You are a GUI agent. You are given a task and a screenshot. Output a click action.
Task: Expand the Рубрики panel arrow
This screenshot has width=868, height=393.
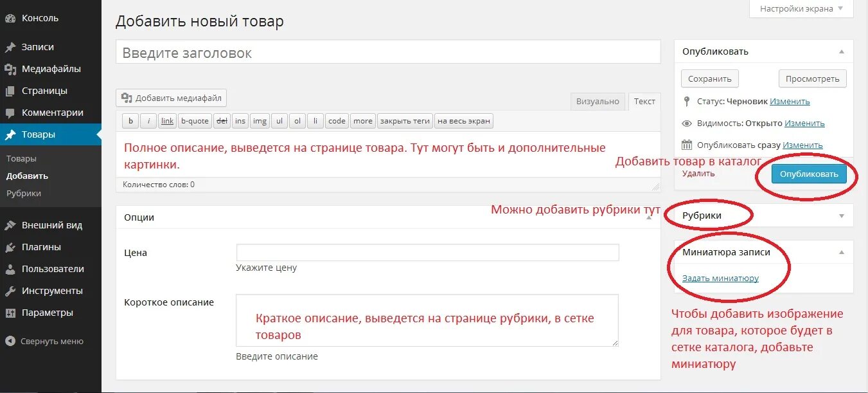pyautogui.click(x=842, y=216)
